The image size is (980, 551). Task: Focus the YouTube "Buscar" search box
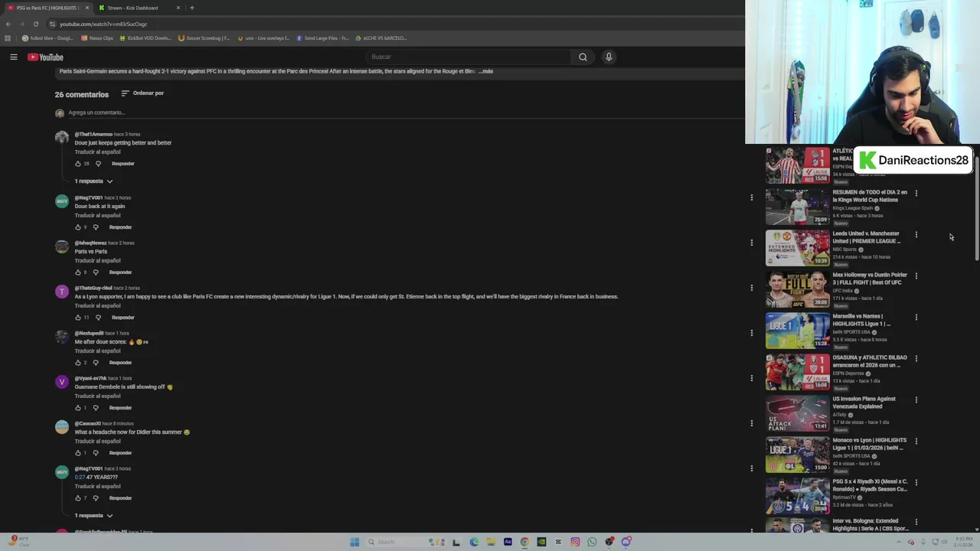(x=469, y=57)
